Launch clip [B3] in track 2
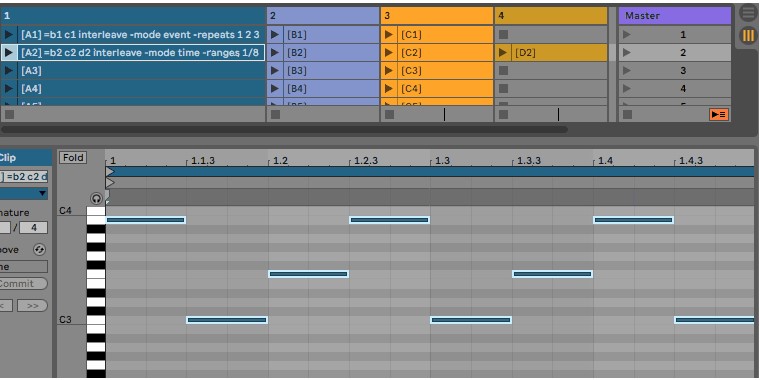 coord(275,71)
